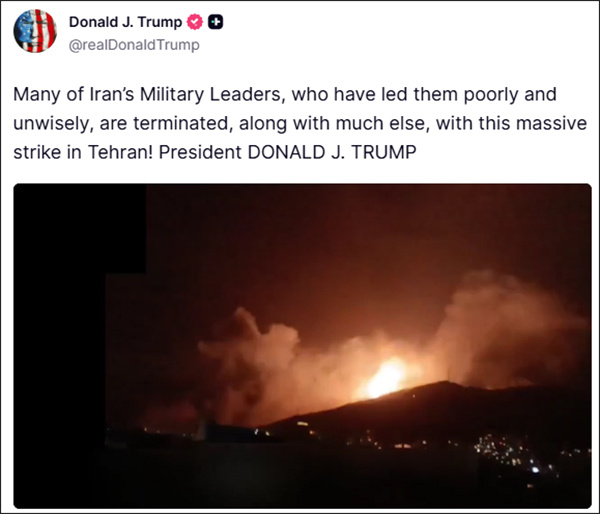Open Donald J. Trump's profile avatar
The height and width of the screenshot is (514, 600).
35,31
